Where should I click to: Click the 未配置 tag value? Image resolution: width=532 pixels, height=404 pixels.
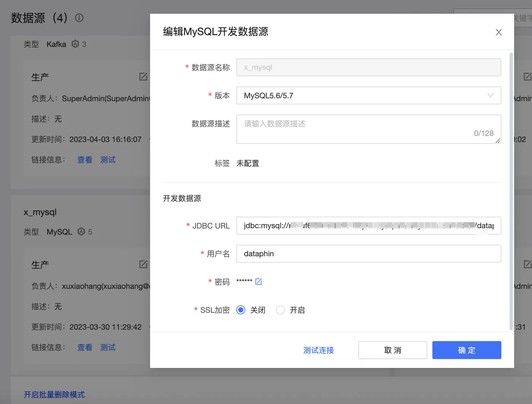248,163
